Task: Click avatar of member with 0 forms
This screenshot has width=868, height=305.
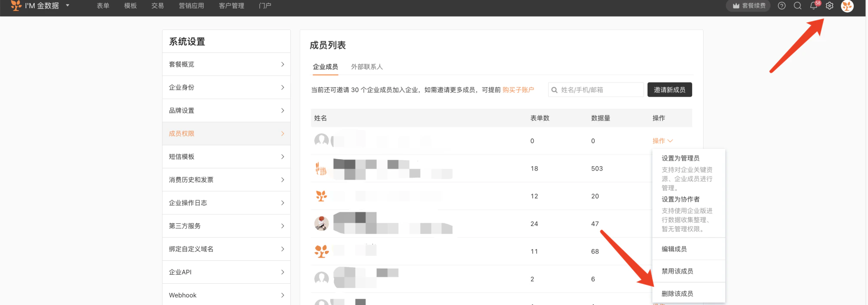Action: pyautogui.click(x=322, y=141)
